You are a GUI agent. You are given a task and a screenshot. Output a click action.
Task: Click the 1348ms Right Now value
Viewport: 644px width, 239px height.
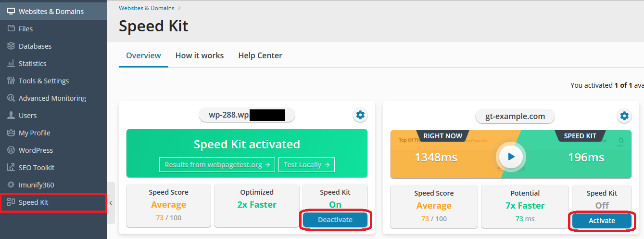coord(436,157)
